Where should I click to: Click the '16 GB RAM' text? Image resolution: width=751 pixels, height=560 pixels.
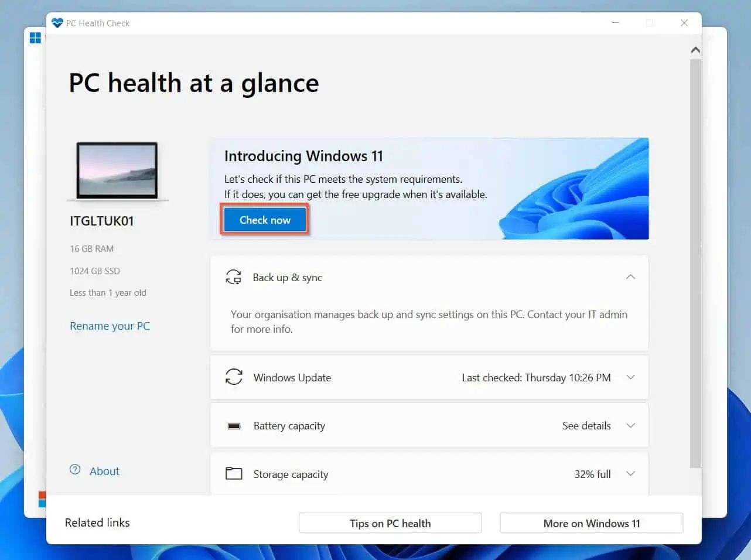point(92,248)
